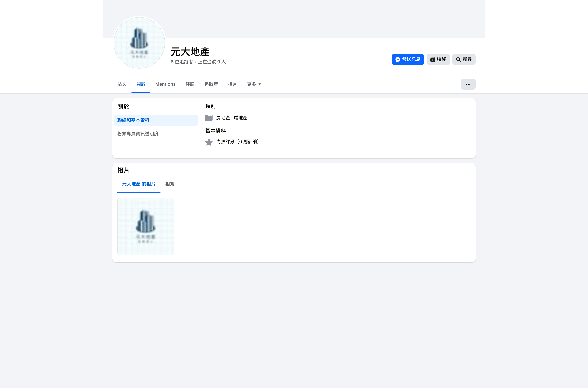The width and height of the screenshot is (588, 388).
Task: Switch to the Mentions tab
Action: pos(165,84)
